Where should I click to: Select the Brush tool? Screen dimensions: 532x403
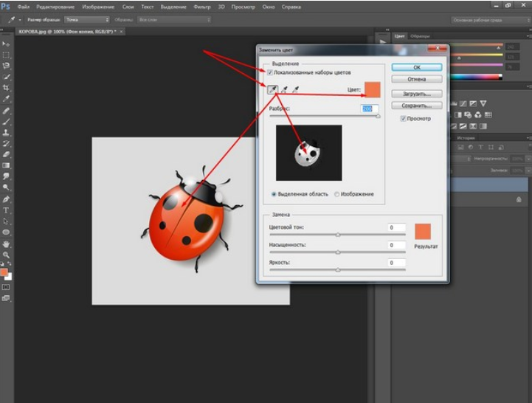6,122
